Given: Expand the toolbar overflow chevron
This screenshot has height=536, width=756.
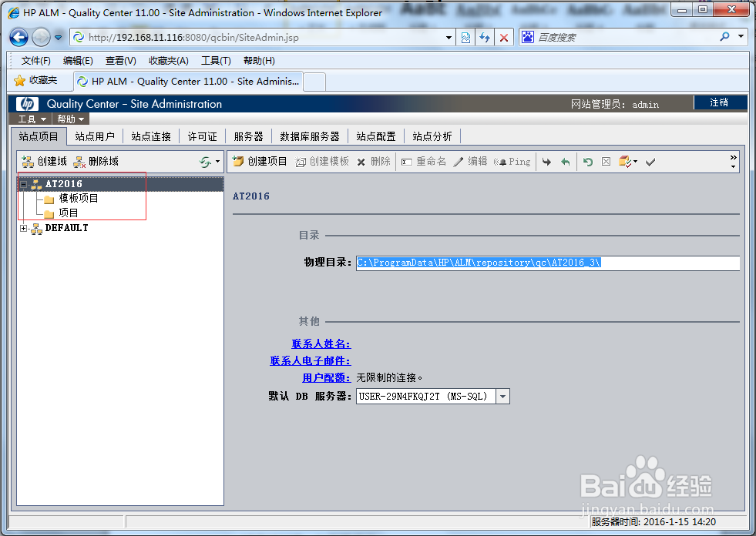Looking at the screenshot, I should pyautogui.click(x=734, y=162).
